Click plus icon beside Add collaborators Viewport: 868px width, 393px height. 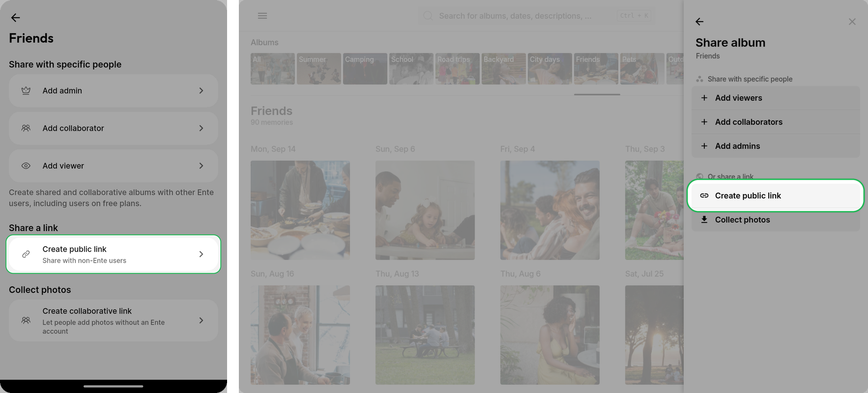click(704, 122)
